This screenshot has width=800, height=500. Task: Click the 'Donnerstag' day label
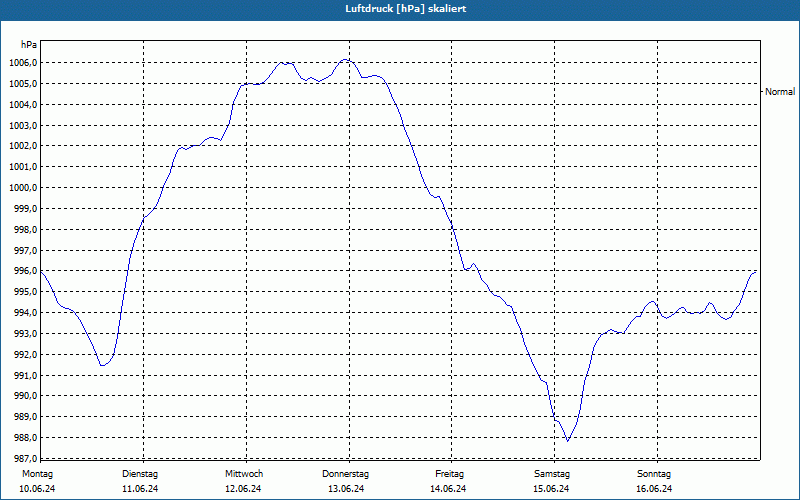tap(345, 474)
